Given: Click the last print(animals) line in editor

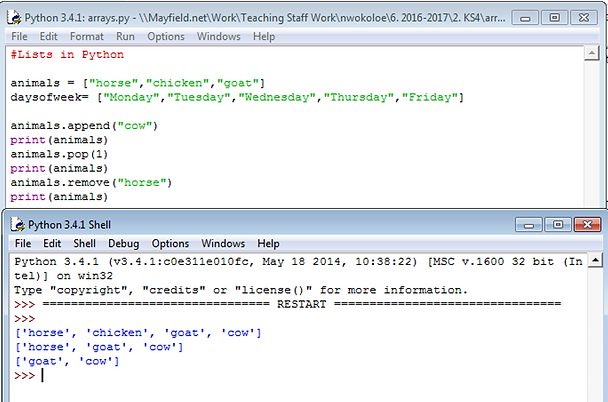Looking at the screenshot, I should pos(59,197).
